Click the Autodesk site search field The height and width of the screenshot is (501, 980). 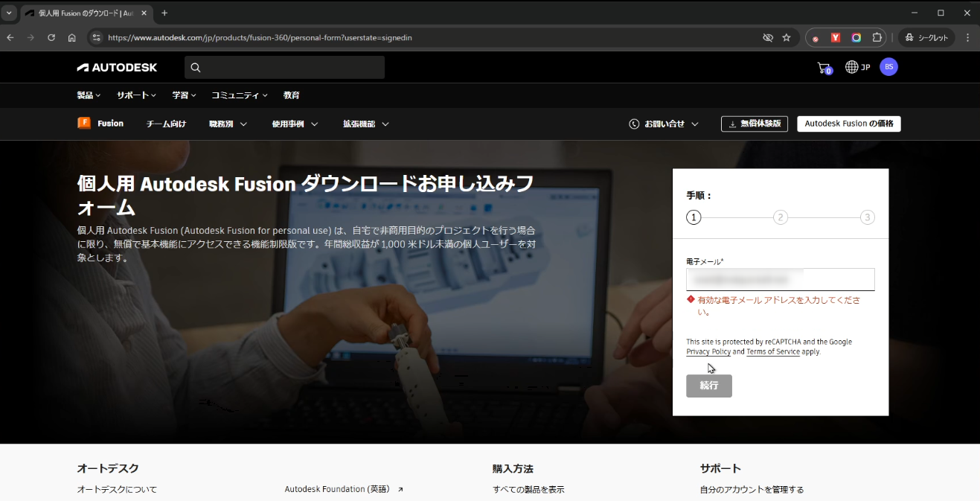coord(284,68)
